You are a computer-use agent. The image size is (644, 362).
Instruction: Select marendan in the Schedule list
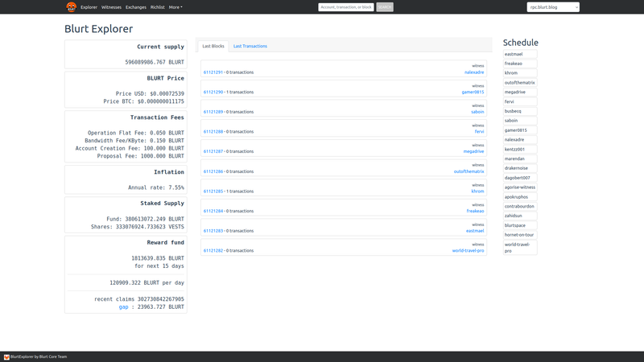(x=520, y=158)
